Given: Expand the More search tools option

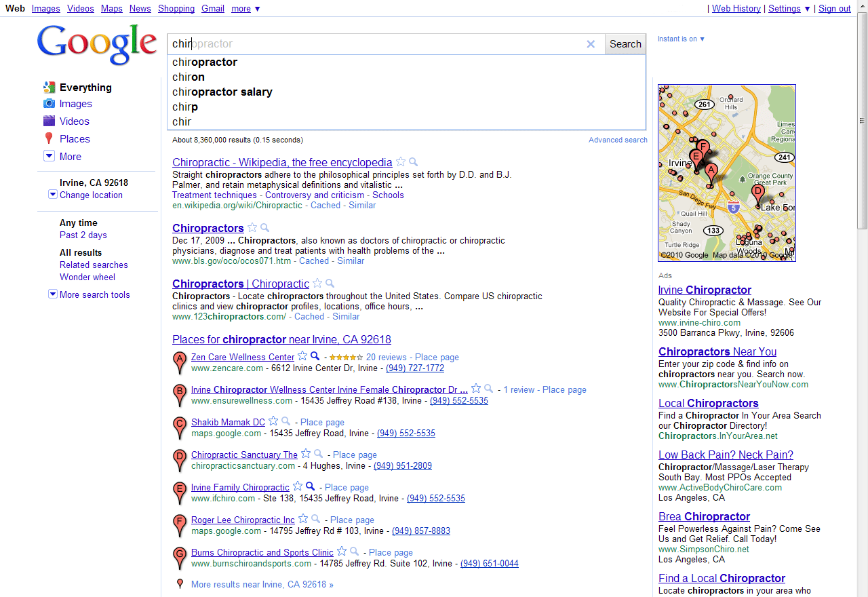Looking at the screenshot, I should point(53,294).
